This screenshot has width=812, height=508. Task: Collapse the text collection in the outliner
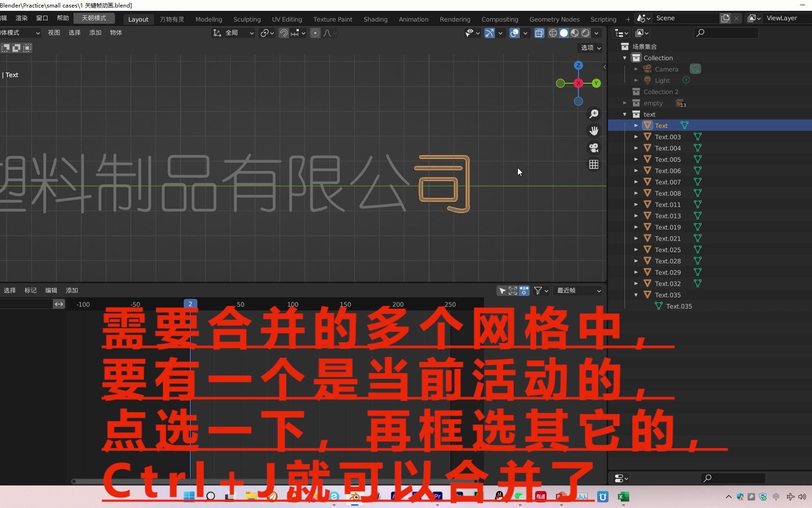coord(625,114)
